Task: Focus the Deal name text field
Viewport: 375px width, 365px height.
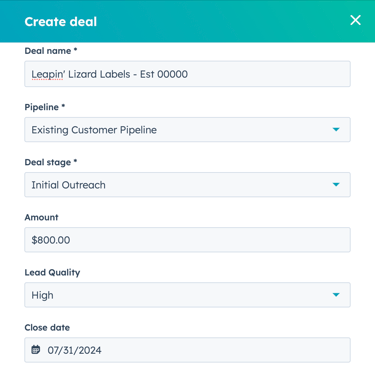Action: click(x=187, y=74)
